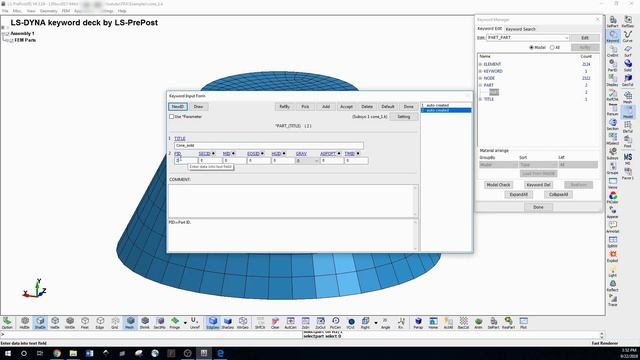This screenshot has height=360, width=640.
Task: Select ShadEle shaded element view
Action: pyautogui.click(x=40, y=322)
